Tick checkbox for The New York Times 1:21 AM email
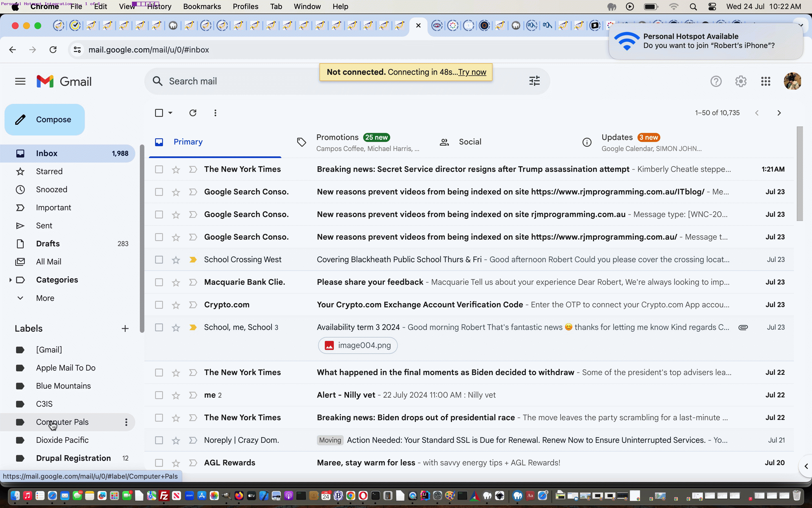 (x=159, y=169)
